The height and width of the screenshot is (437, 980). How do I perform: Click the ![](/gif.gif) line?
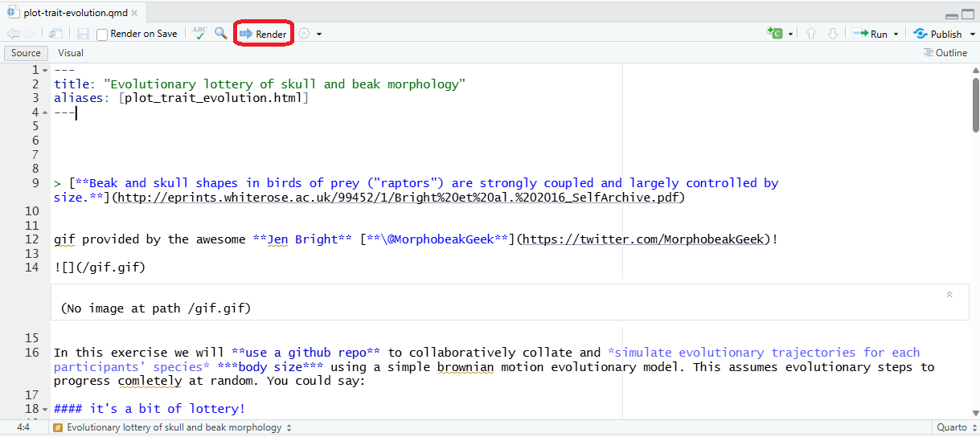[x=100, y=268]
